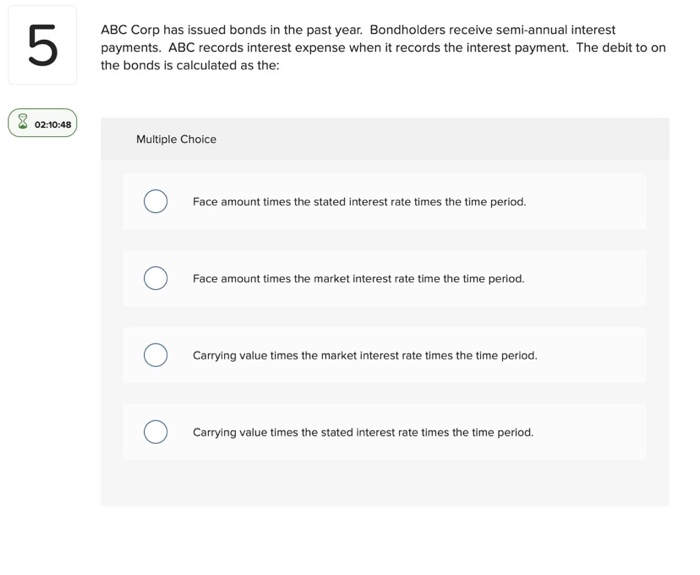
Task: Choose the radio button for face amount times market rate
Action: (155, 278)
